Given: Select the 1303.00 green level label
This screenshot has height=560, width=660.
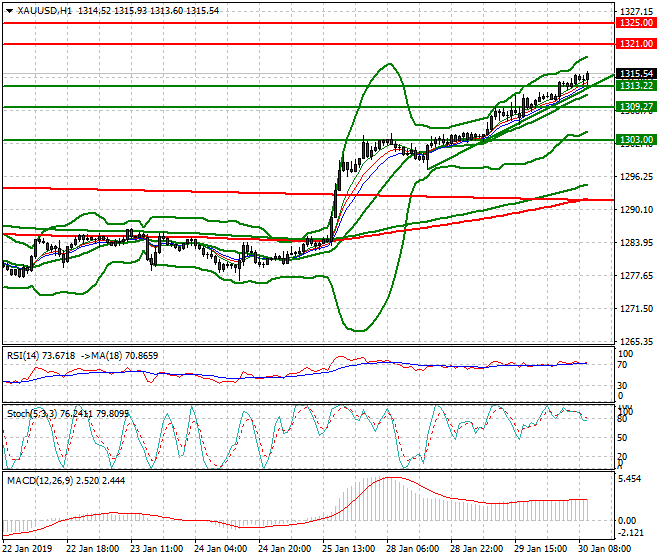Looking at the screenshot, I should tap(636, 140).
